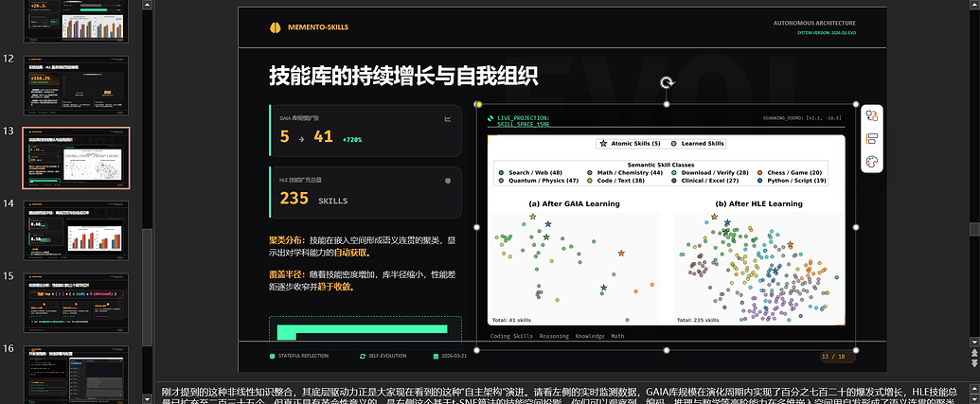This screenshot has width=980, height=404.
Task: Click the brain logo beside MEMENTO-SKILLS
Action: click(x=275, y=27)
